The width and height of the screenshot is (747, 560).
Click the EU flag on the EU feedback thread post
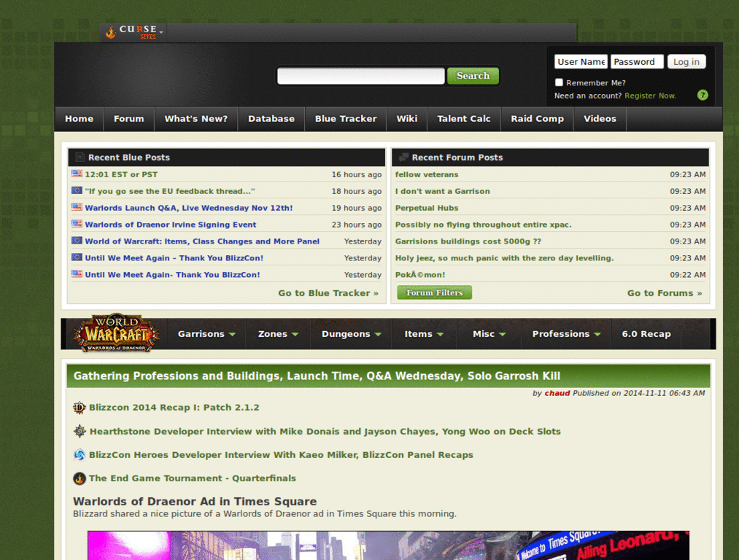click(x=77, y=190)
